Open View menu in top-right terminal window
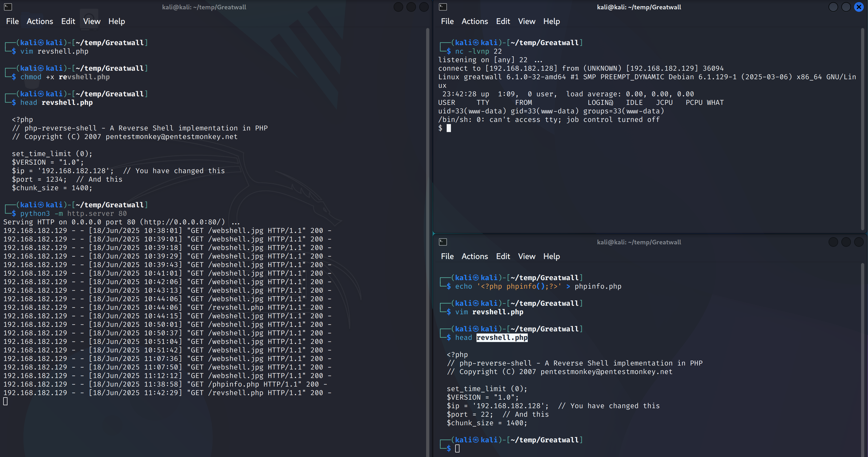This screenshot has width=868, height=457. pyautogui.click(x=526, y=21)
